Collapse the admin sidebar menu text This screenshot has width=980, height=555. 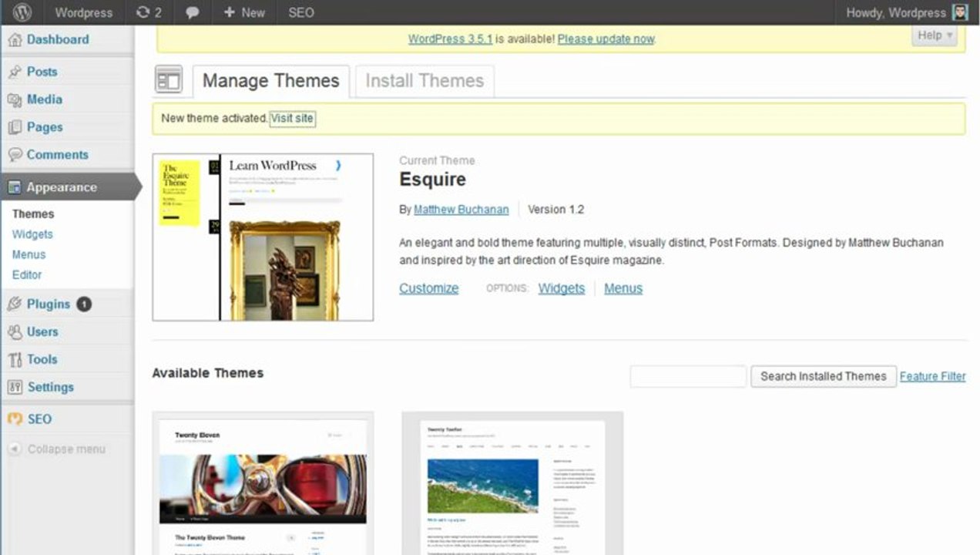point(66,449)
